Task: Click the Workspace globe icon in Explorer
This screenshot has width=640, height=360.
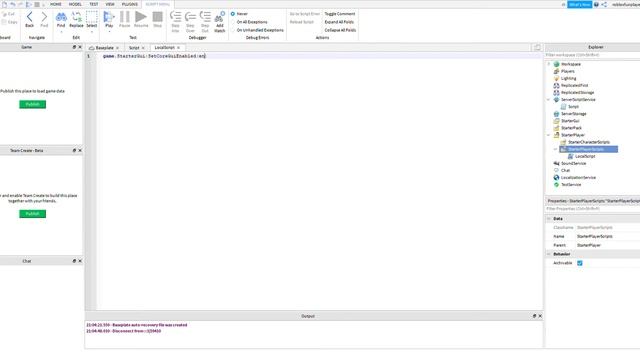Action: (x=556, y=64)
